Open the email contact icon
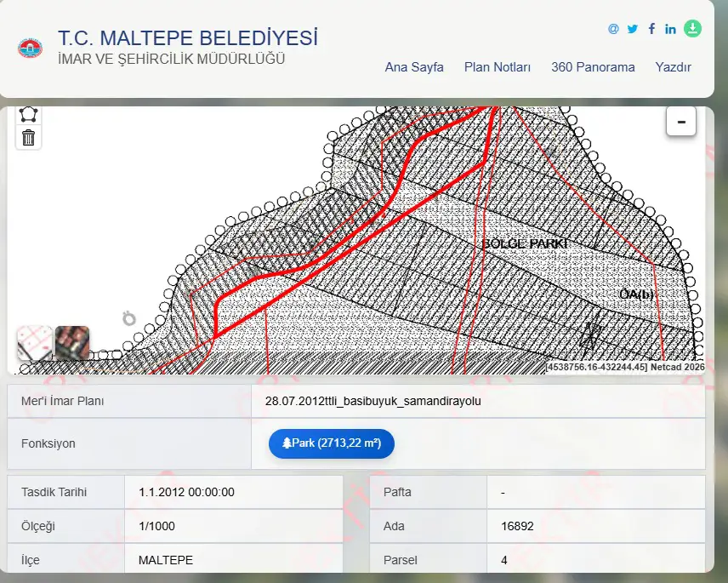 coord(613,29)
